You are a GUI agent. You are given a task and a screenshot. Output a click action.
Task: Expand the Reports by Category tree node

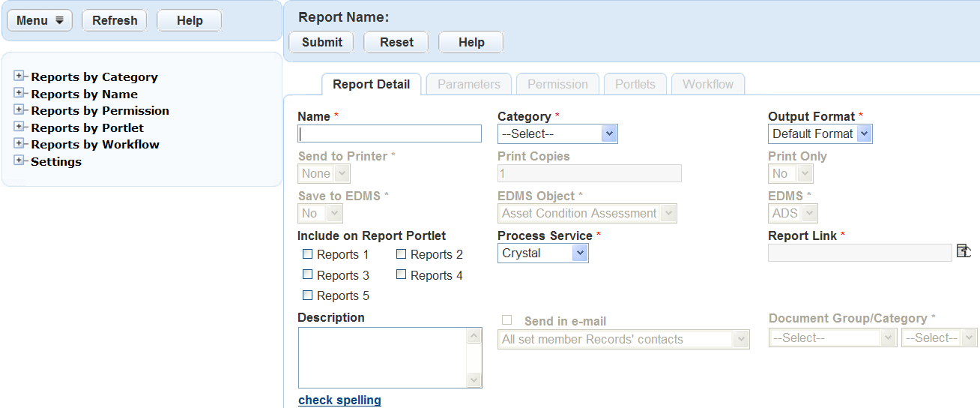tap(19, 76)
